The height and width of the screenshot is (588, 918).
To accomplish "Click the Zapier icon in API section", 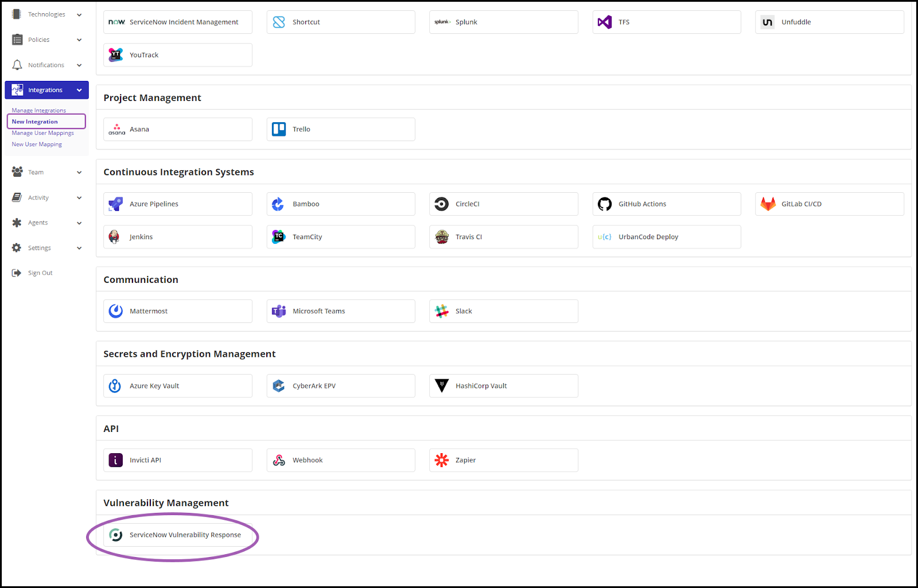I will pyautogui.click(x=441, y=460).
